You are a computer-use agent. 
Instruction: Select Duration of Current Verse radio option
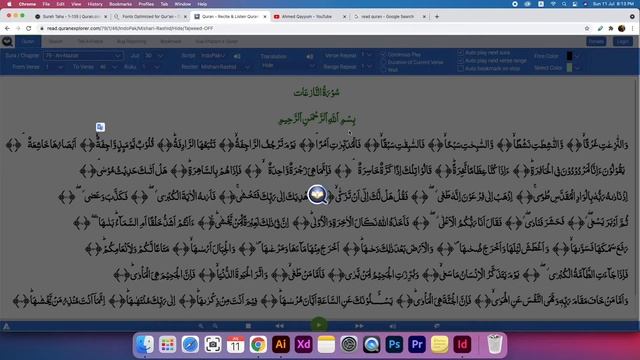384,62
